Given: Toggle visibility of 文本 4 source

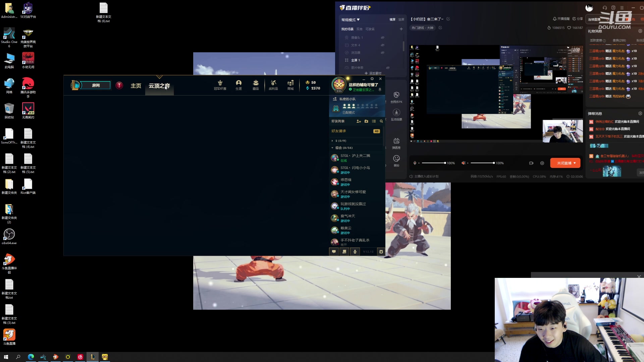Looking at the screenshot, I should tap(382, 45).
